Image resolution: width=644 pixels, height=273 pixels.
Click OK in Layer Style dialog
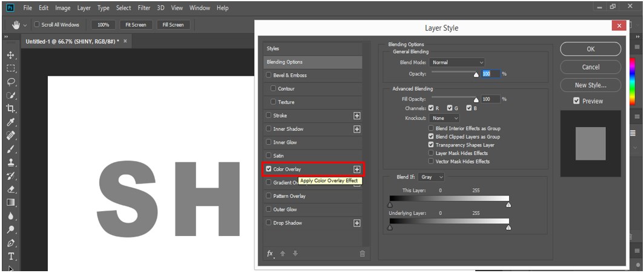[591, 49]
